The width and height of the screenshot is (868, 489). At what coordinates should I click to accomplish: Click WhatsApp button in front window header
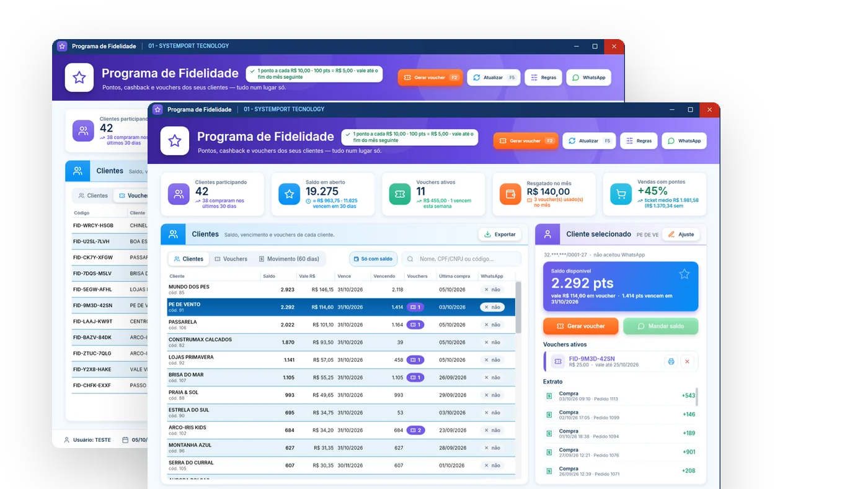click(684, 141)
